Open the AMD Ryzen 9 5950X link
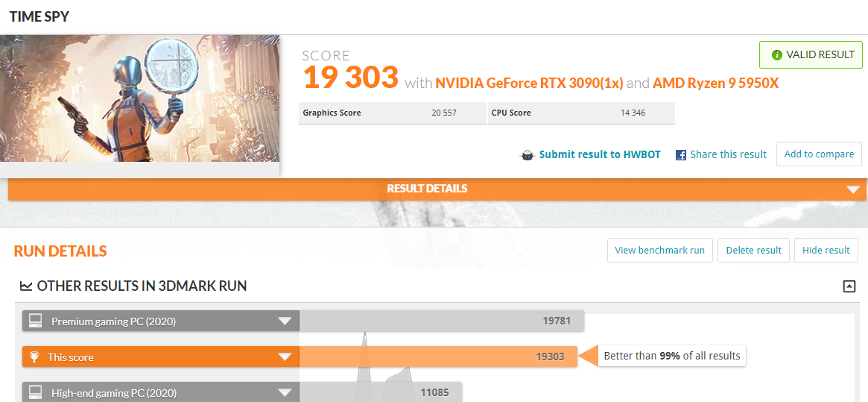The width and height of the screenshot is (868, 402). pos(716,84)
